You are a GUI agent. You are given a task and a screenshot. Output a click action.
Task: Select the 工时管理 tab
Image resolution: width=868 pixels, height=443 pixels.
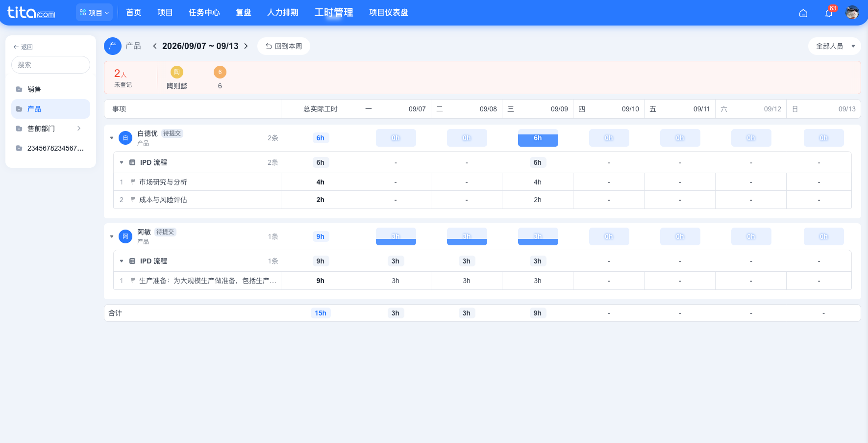click(334, 12)
